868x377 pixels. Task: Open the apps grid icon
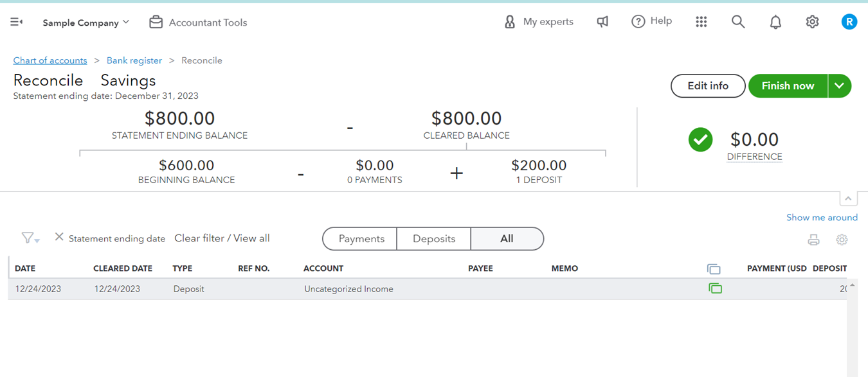click(x=701, y=22)
